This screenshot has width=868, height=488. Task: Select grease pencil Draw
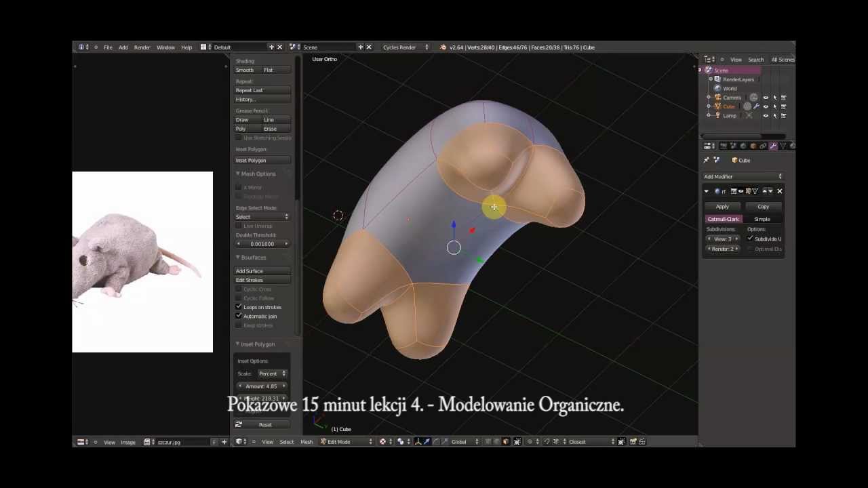point(248,120)
